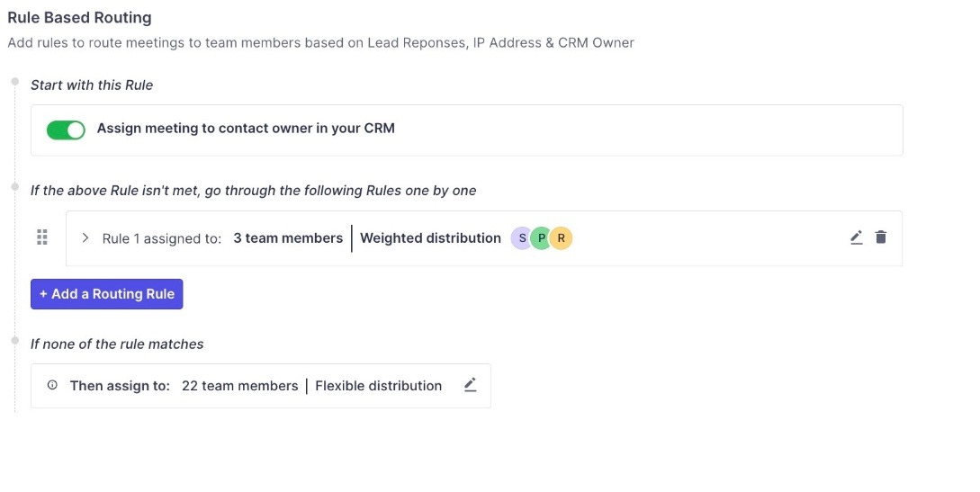The height and width of the screenshot is (492, 980).
Task: Click the "Start with this Rule" step label
Action: click(92, 85)
